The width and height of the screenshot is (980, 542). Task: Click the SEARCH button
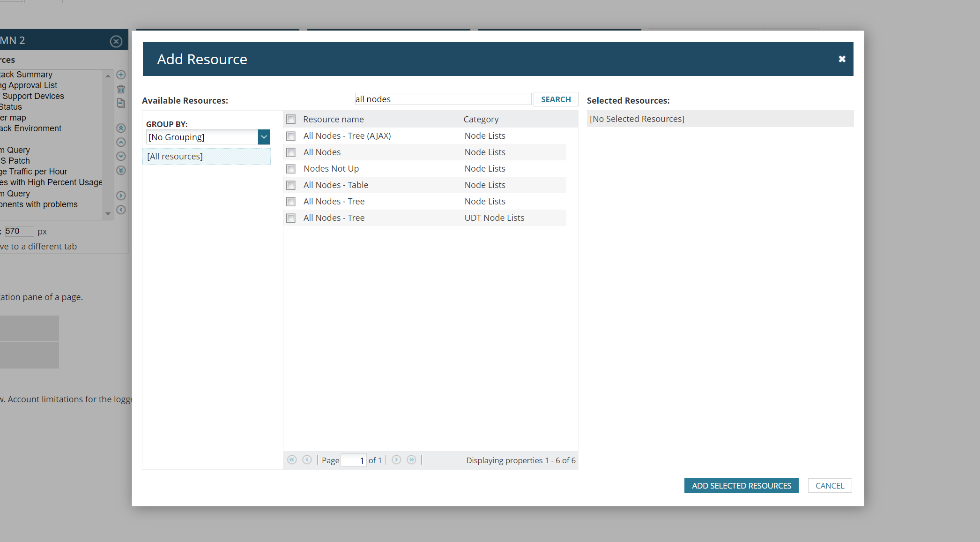556,99
